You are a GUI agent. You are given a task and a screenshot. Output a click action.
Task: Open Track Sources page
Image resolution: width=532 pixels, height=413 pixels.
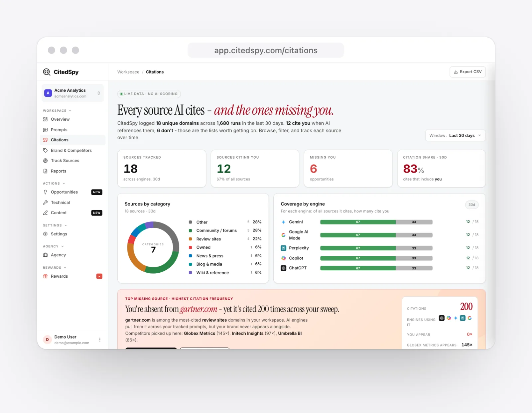[73, 161]
